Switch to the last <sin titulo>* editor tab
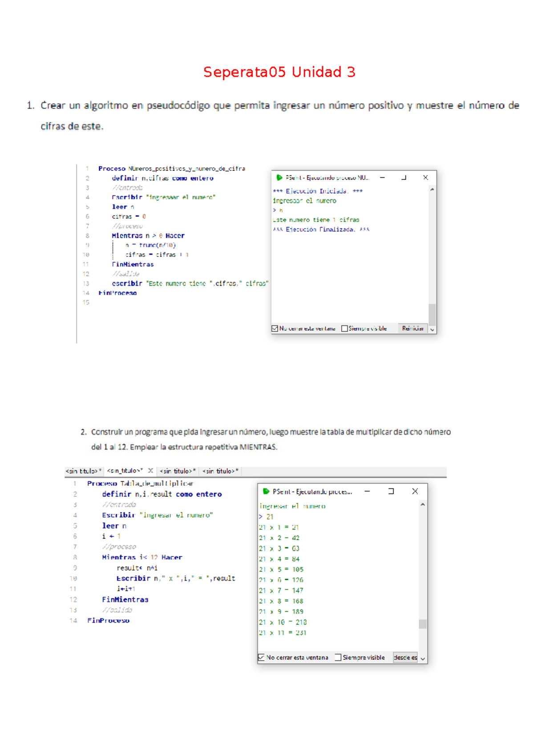Viewport: 534px width, 756px height. (220, 471)
